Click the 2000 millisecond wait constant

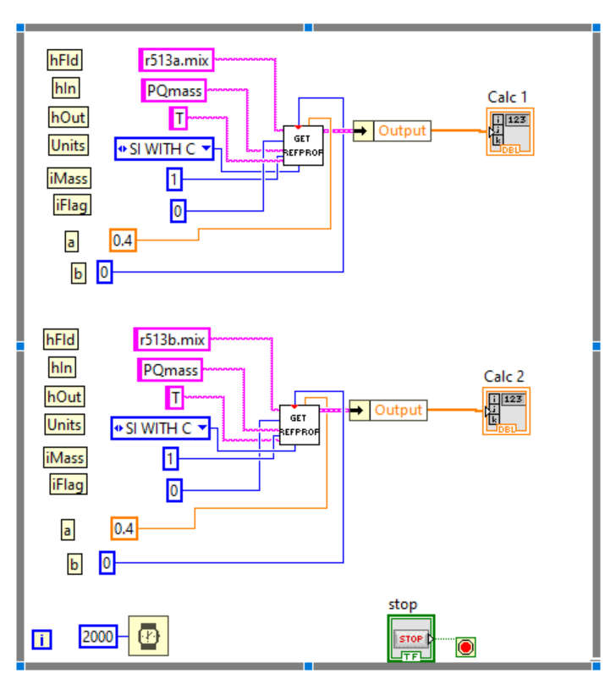point(98,637)
